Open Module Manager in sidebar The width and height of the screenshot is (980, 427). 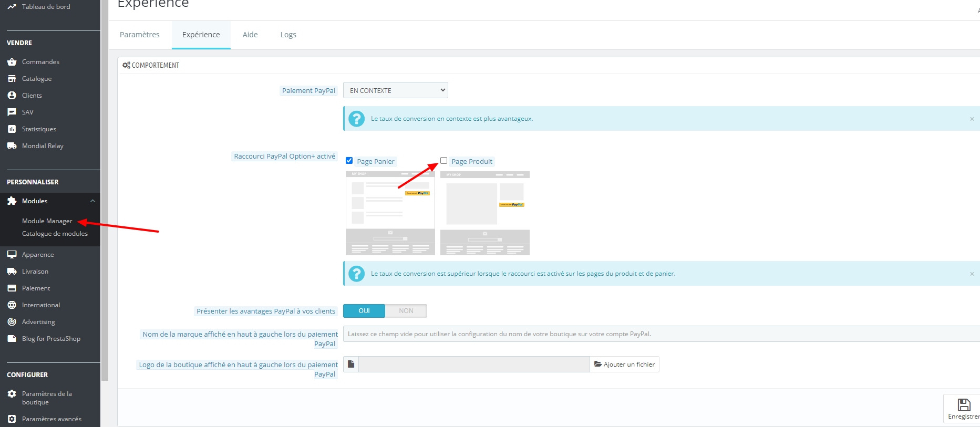click(x=47, y=221)
